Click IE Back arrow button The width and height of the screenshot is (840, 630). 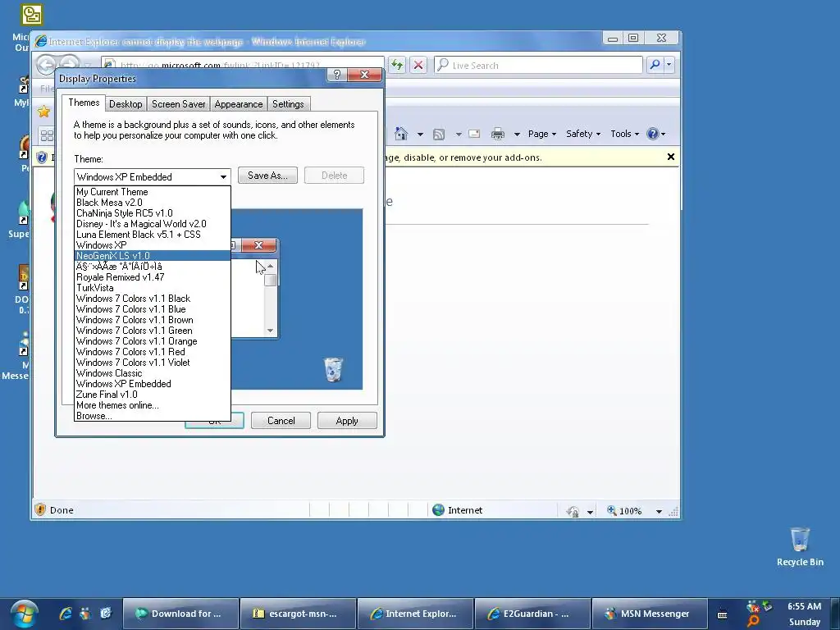[46, 65]
